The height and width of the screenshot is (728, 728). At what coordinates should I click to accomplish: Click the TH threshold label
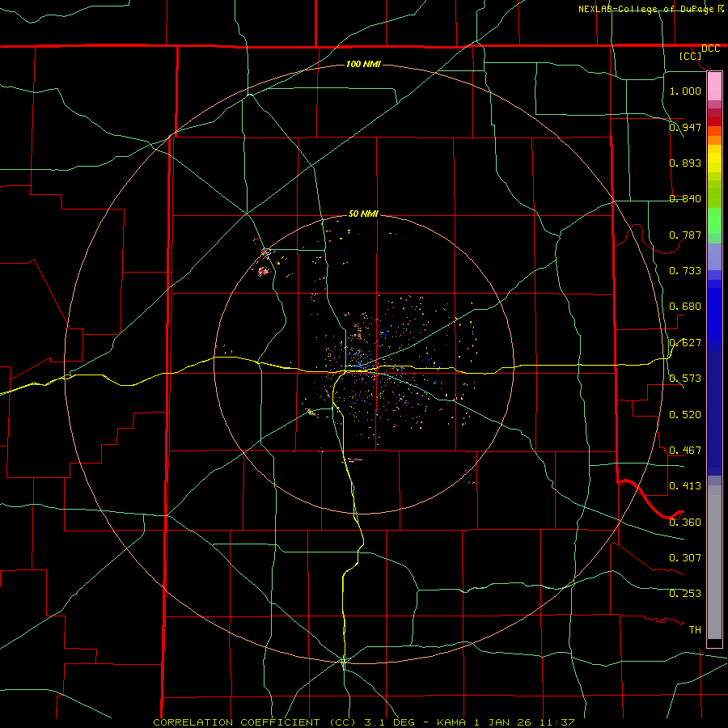(x=695, y=629)
